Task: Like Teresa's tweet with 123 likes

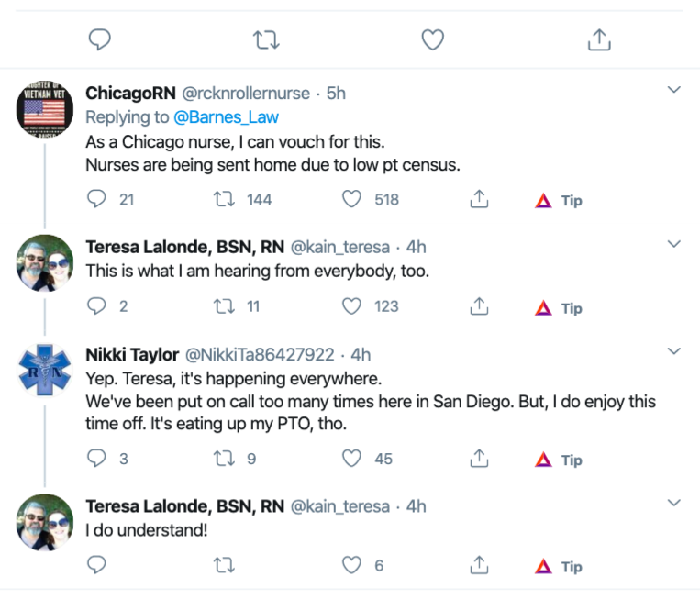Action: coord(350,307)
